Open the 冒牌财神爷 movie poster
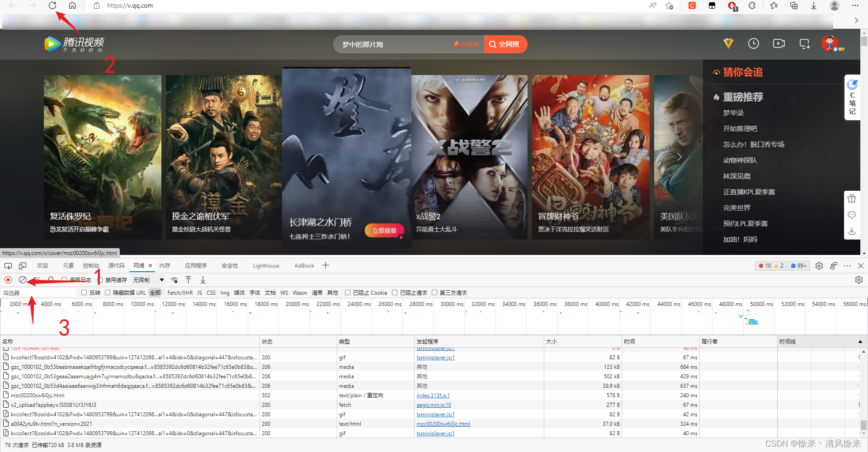The width and height of the screenshot is (868, 452). pyautogui.click(x=591, y=157)
